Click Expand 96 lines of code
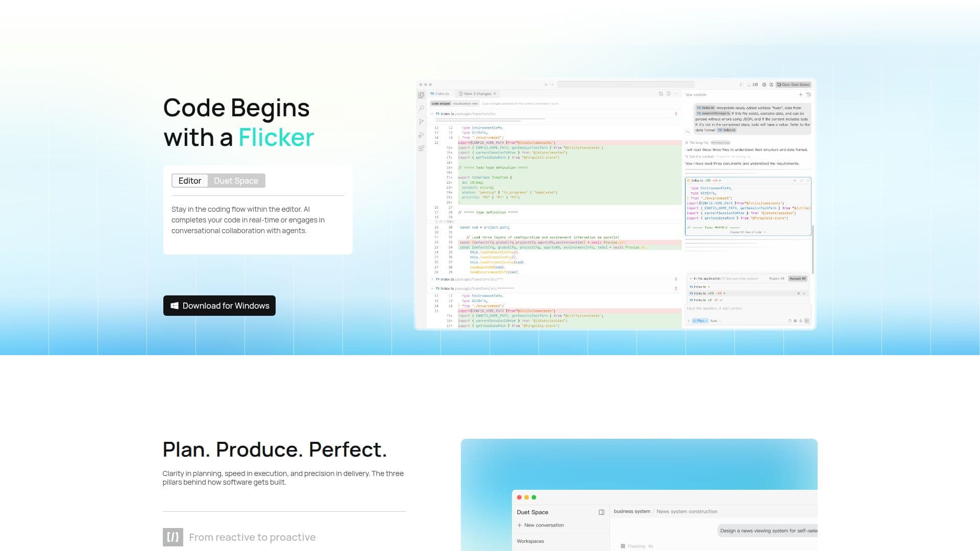Image resolution: width=980 pixels, height=551 pixels. click(x=747, y=232)
